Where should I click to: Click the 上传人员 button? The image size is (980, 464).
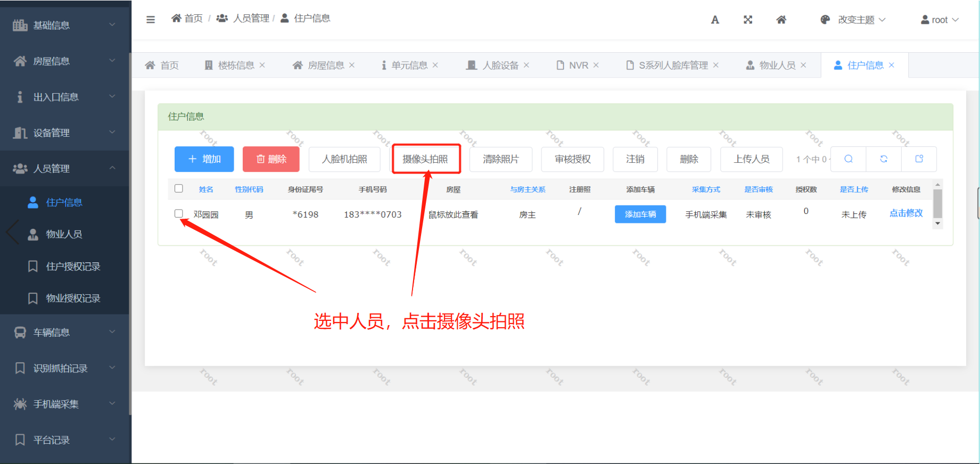coord(752,159)
